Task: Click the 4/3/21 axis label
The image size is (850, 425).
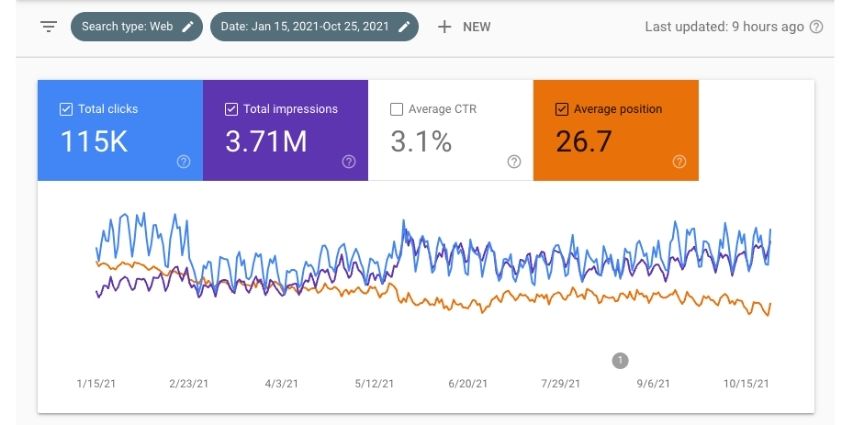Action: (x=281, y=384)
